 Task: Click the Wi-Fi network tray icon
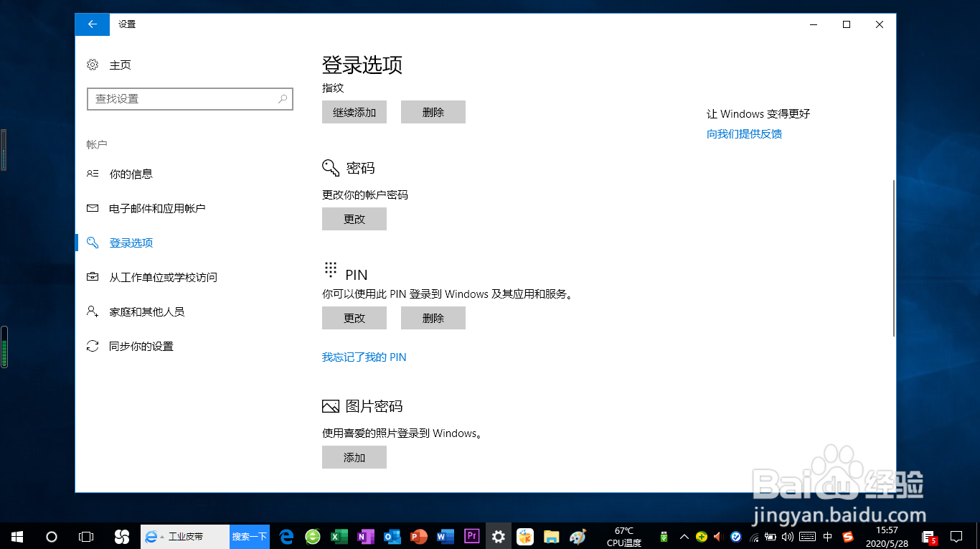click(x=754, y=536)
